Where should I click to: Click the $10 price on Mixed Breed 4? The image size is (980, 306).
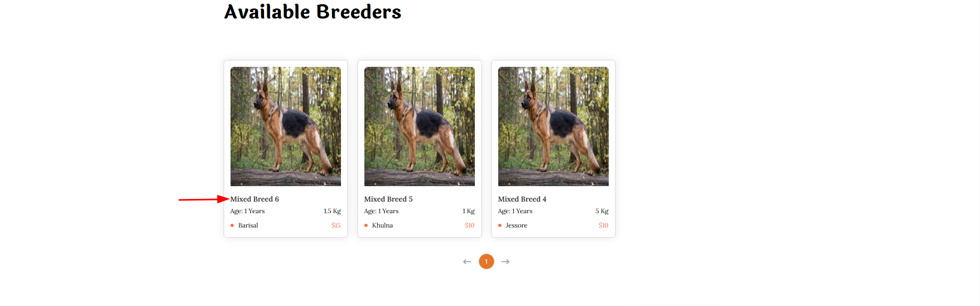[603, 225]
